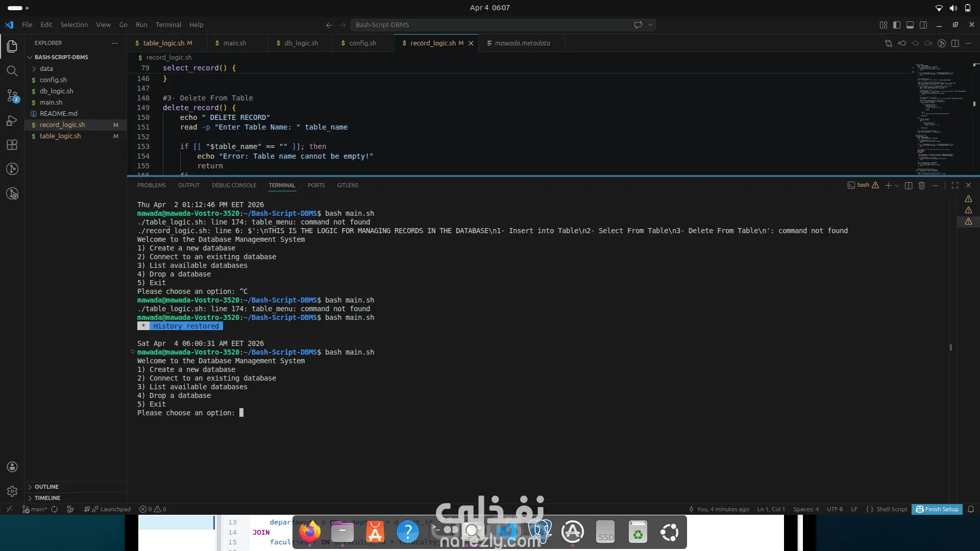Click the terminal vertical scrollbar
980x551 pixels.
(x=950, y=347)
